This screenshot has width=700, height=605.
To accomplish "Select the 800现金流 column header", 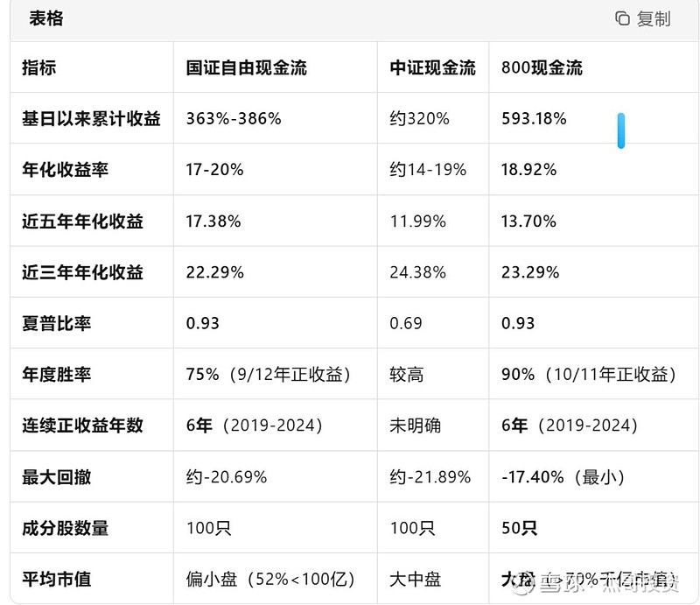I will [x=542, y=68].
